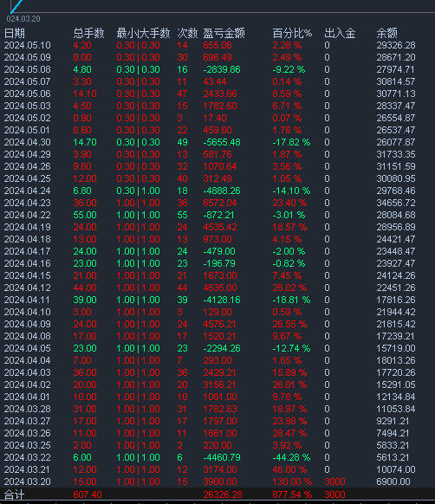Click the 024.03.20 chart date marker
Image resolution: width=435 pixels, height=504 pixels.
pos(23,19)
